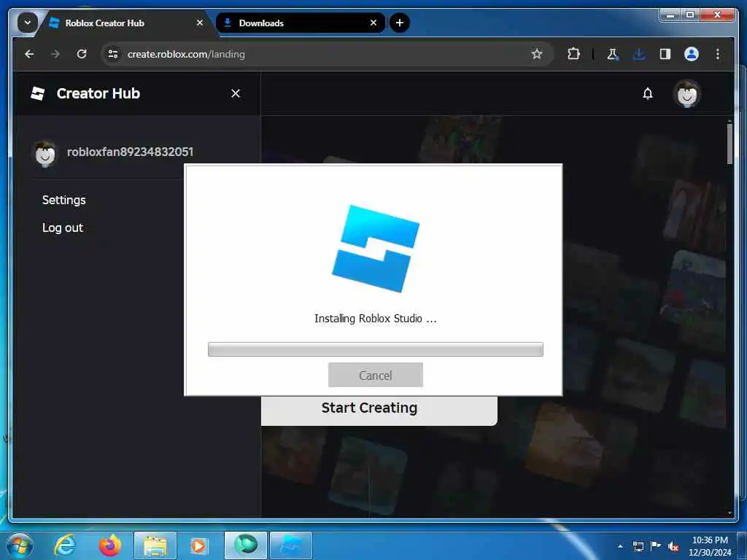Reload the current page
747x560 pixels.
(82, 54)
